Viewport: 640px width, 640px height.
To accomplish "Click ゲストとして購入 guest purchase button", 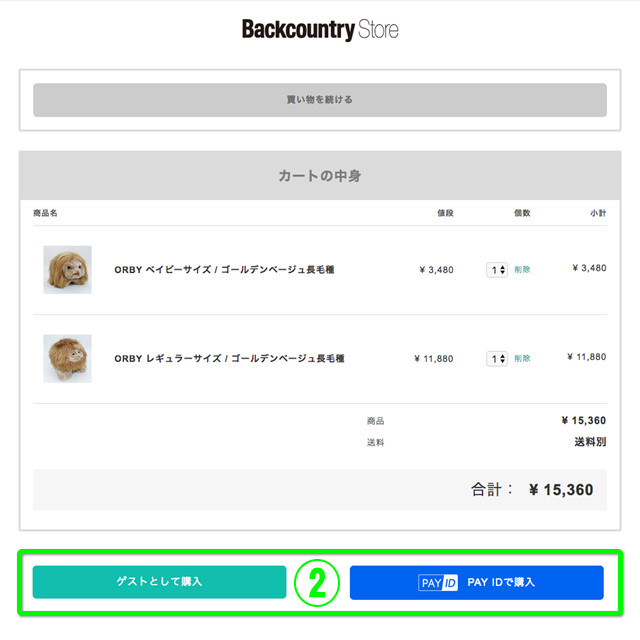I will [x=159, y=582].
